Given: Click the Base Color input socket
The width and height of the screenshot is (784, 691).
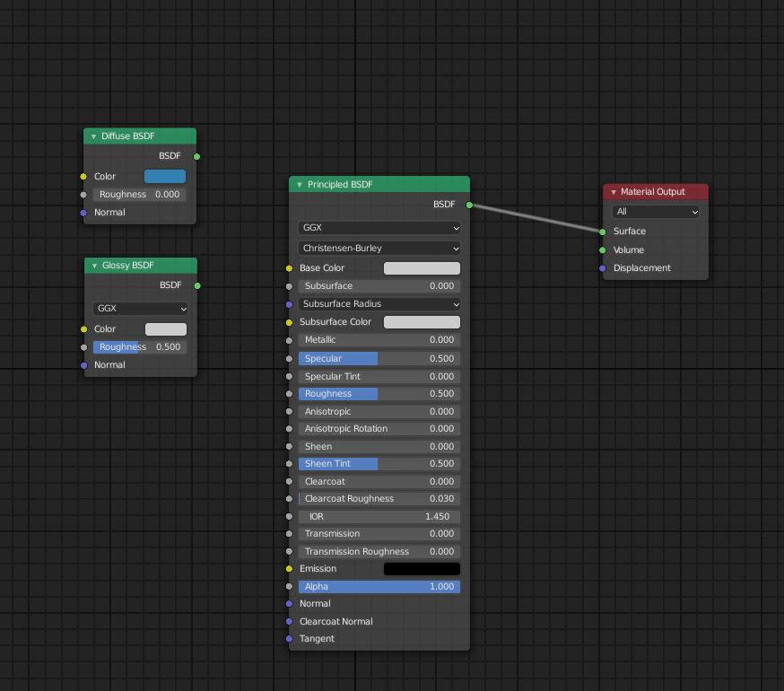Looking at the screenshot, I should pyautogui.click(x=289, y=268).
